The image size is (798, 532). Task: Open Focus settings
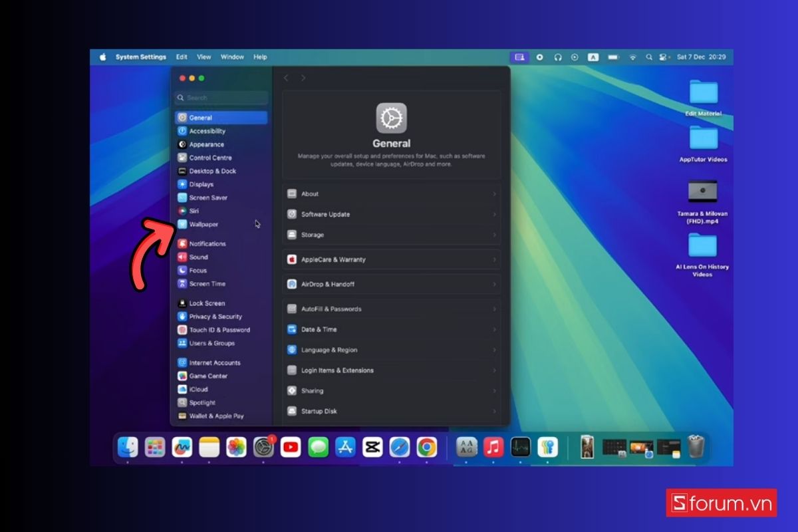[221, 270]
